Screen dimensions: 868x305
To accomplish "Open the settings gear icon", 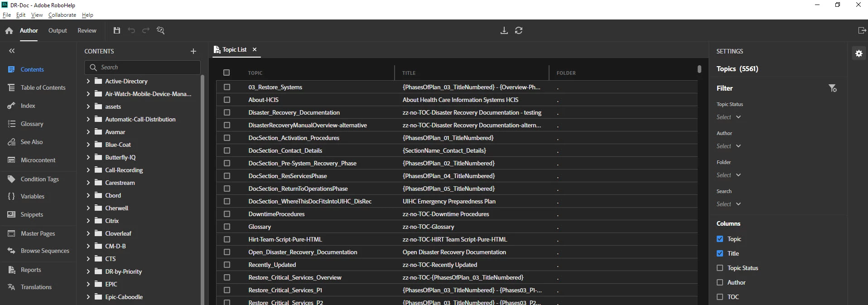I will coord(859,53).
